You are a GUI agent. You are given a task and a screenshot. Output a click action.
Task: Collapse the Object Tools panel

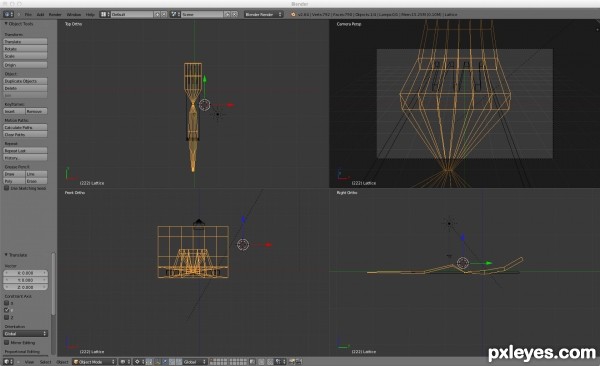6,24
